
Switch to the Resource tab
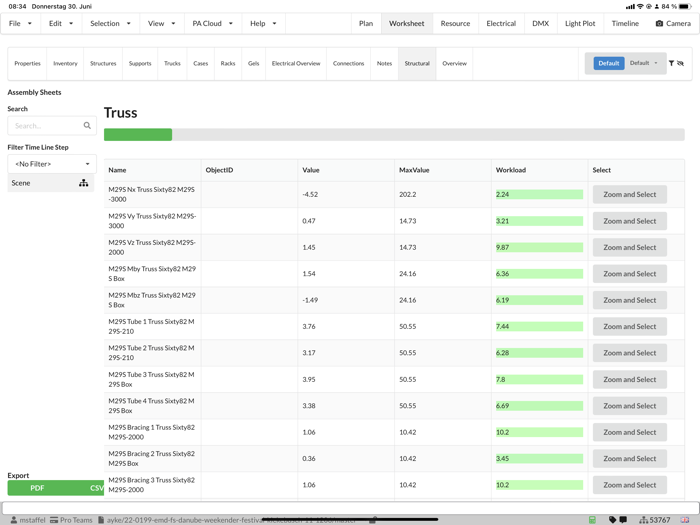coord(455,23)
